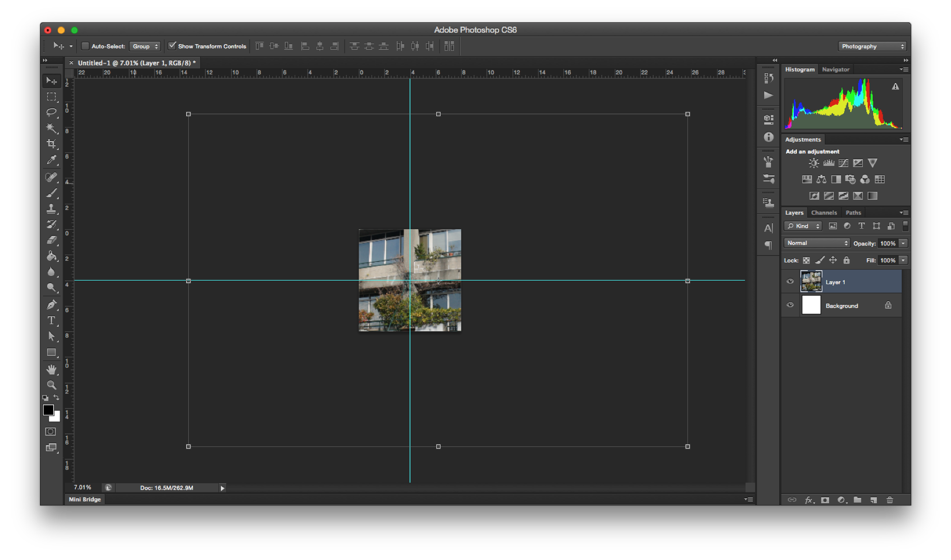Uncheck Show Transform Controls

[x=172, y=46]
